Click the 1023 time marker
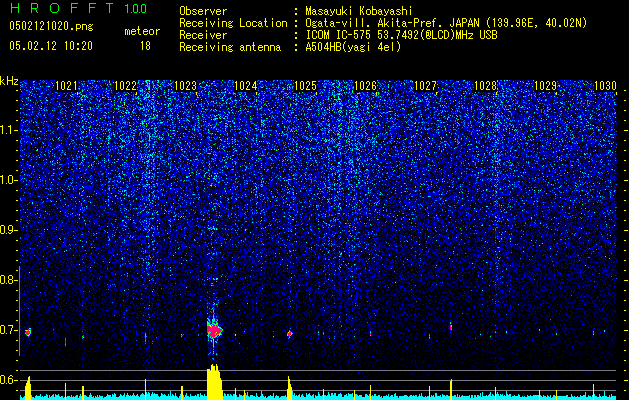Screen dimensions: 629x400 [186, 86]
